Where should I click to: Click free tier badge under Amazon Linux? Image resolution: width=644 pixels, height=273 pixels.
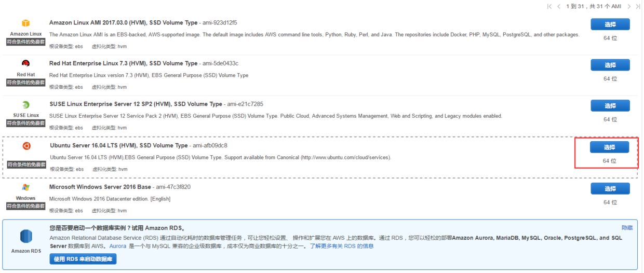coord(26,42)
